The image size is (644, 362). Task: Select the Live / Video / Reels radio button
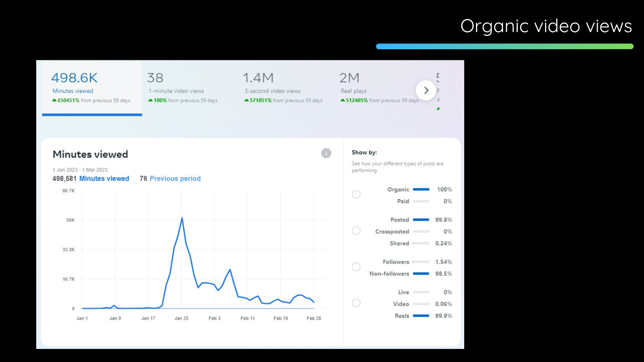(356, 303)
